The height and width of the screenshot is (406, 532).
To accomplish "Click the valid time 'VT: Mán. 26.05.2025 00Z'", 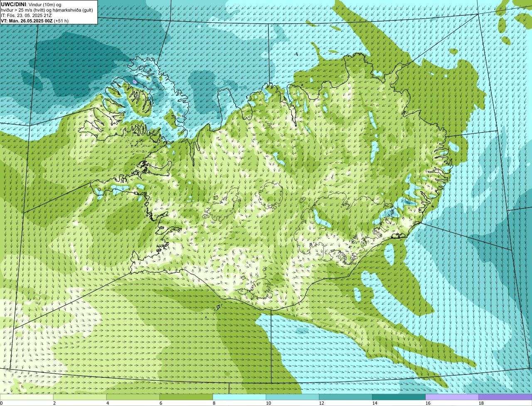I will pyautogui.click(x=27, y=21).
